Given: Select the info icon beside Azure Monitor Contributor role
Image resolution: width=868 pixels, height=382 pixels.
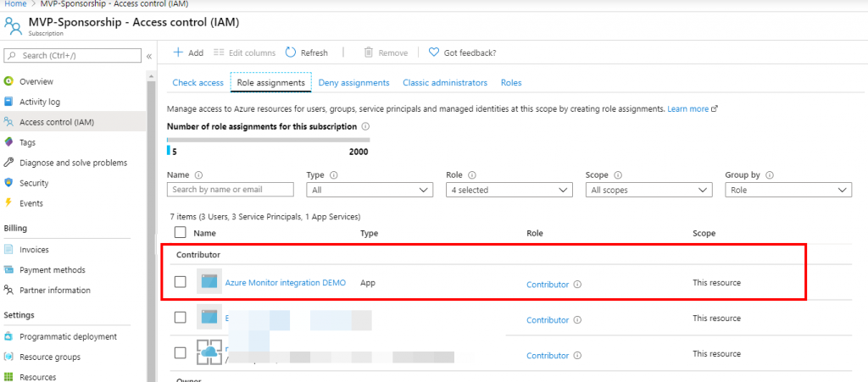Looking at the screenshot, I should click(577, 284).
